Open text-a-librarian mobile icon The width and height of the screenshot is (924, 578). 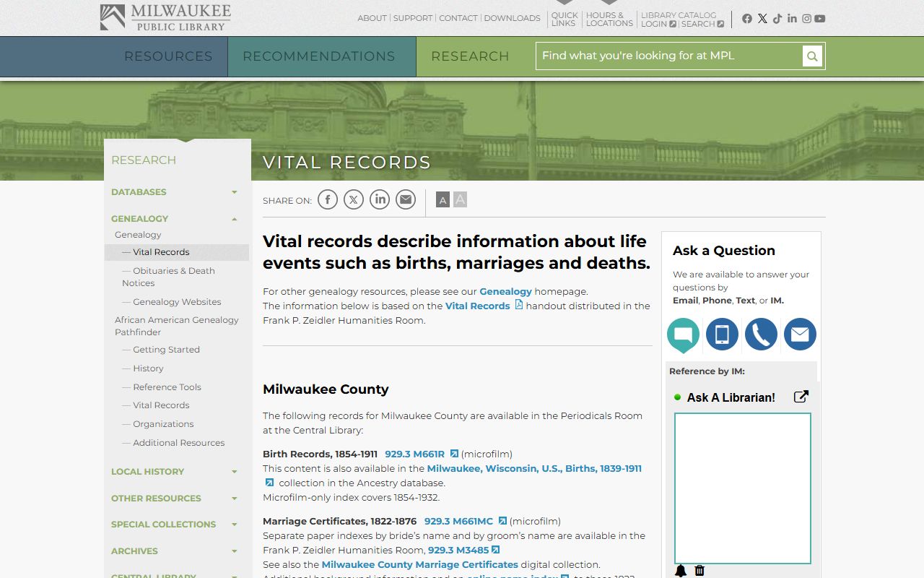pos(722,335)
